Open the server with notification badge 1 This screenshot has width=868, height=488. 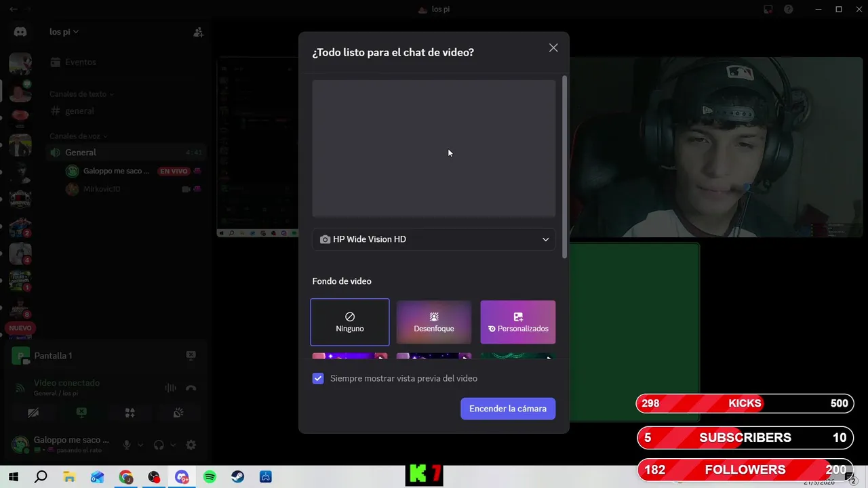20,281
